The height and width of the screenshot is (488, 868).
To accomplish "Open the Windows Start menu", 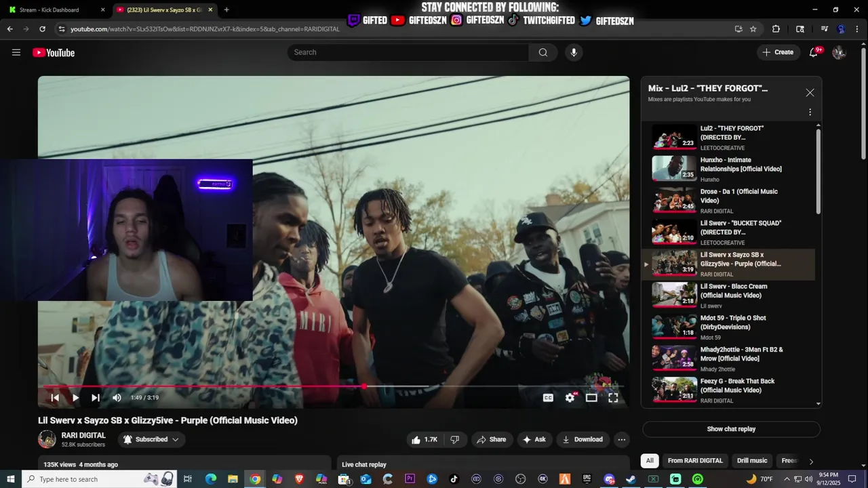I will [11, 479].
